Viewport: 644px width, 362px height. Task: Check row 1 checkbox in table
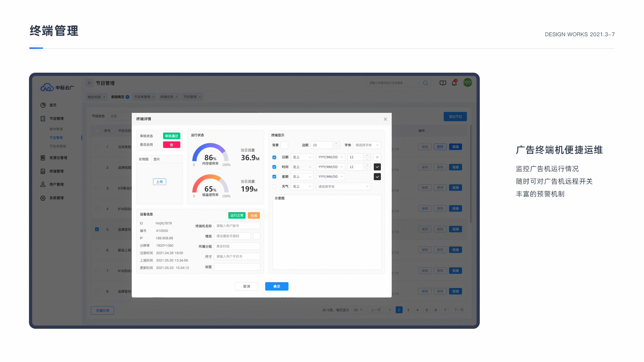[97, 147]
